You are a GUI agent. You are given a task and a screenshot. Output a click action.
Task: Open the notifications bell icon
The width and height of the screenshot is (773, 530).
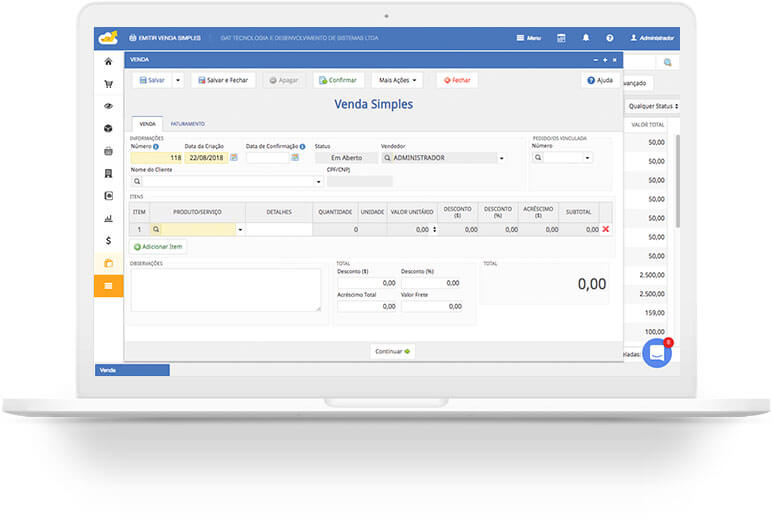(586, 38)
